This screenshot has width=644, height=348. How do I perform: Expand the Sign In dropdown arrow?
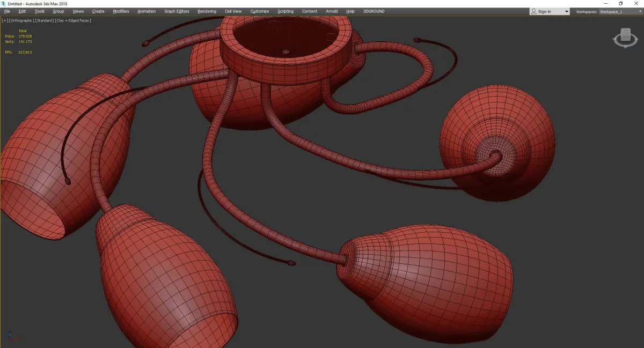(x=567, y=11)
